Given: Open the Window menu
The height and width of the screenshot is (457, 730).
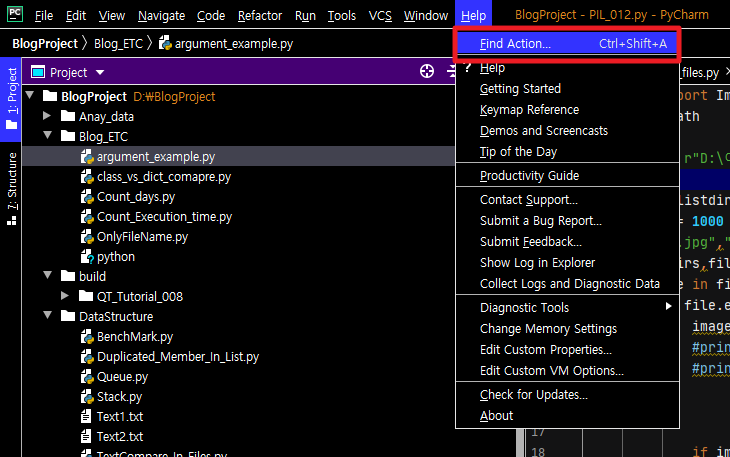Looking at the screenshot, I should (426, 16).
